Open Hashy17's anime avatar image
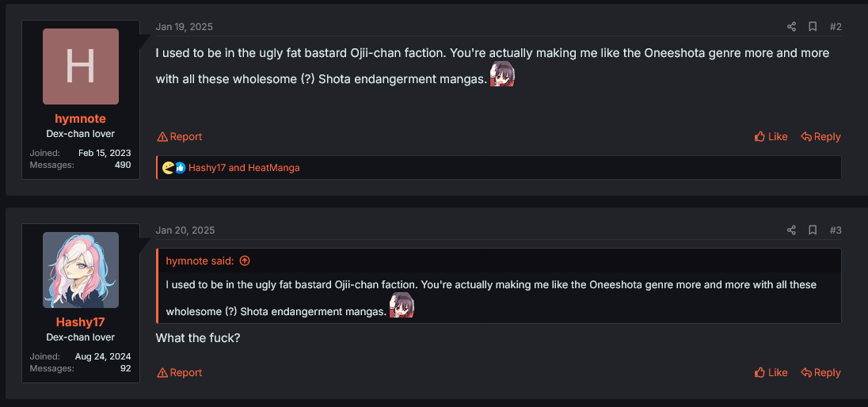The width and height of the screenshot is (868, 407). [81, 270]
